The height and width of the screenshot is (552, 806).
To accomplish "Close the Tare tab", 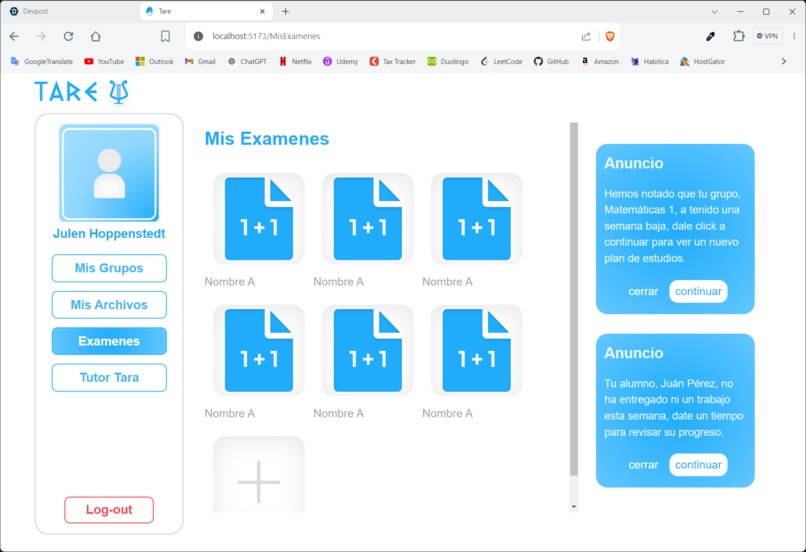I will (262, 11).
